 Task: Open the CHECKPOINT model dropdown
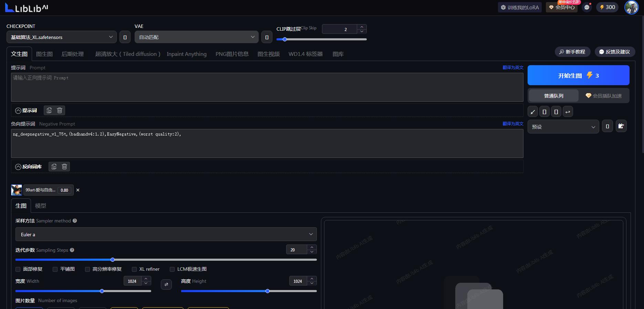[x=61, y=37]
